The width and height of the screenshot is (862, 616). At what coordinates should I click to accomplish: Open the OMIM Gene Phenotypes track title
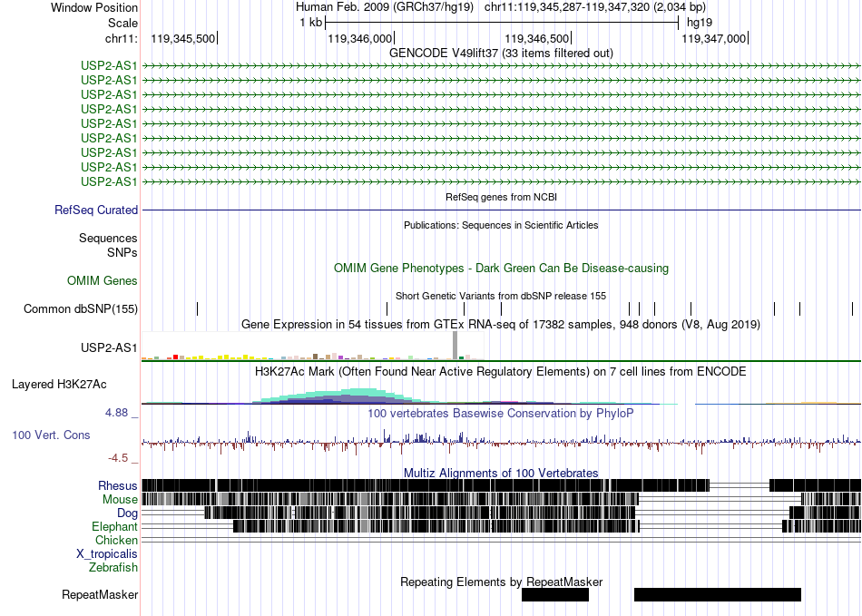coord(501,269)
